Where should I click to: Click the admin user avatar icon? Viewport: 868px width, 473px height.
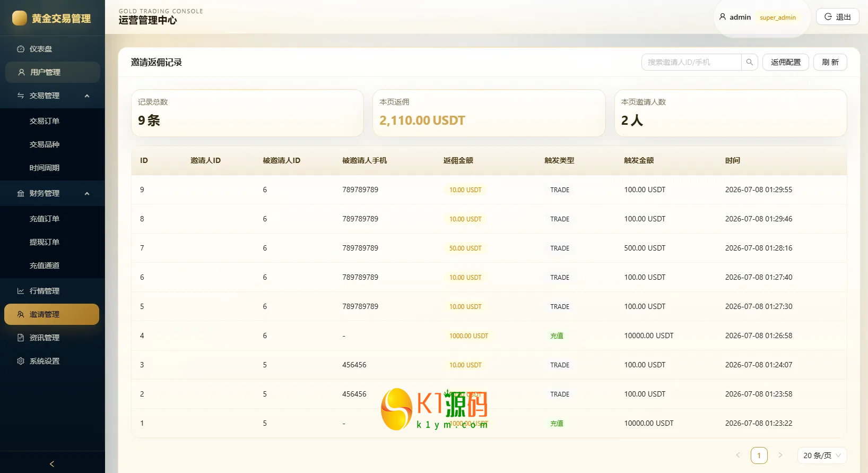tap(723, 17)
